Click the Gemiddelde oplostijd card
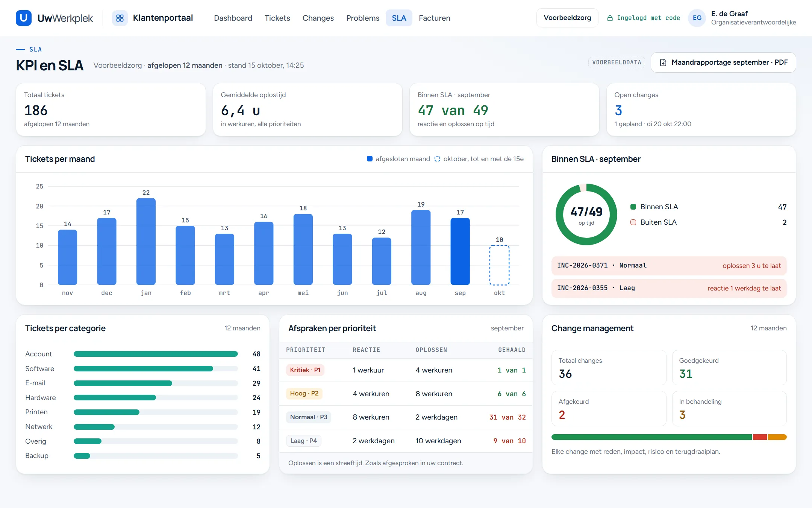 (x=308, y=110)
